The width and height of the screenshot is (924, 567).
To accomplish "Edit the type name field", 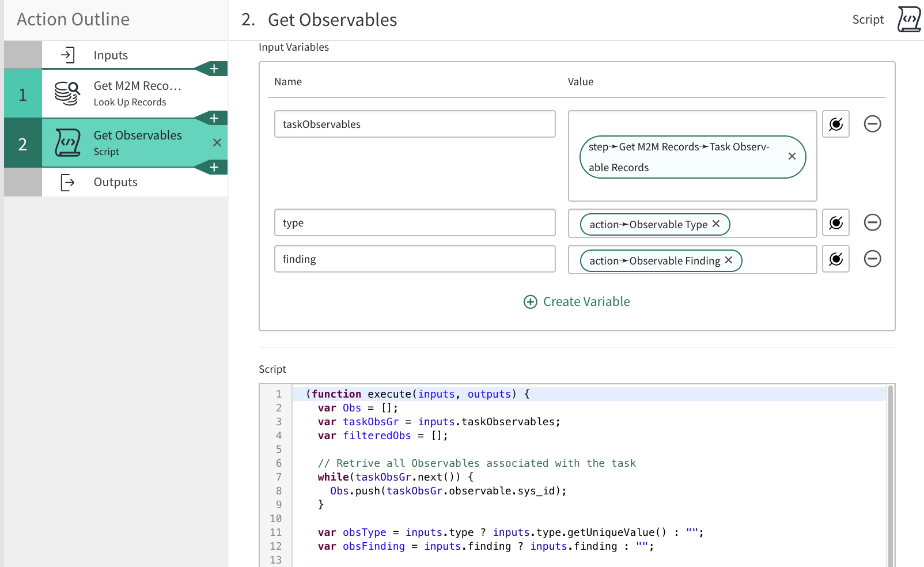I will pyautogui.click(x=415, y=222).
